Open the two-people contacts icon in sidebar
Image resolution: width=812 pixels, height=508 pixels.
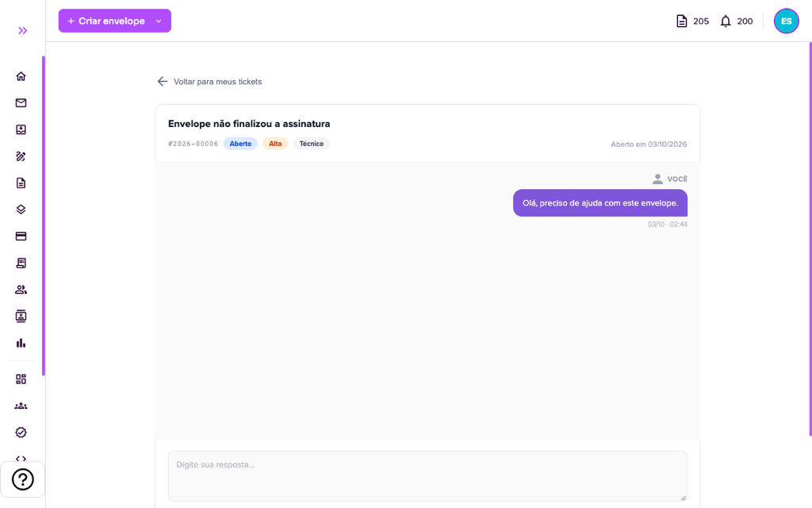click(x=21, y=290)
